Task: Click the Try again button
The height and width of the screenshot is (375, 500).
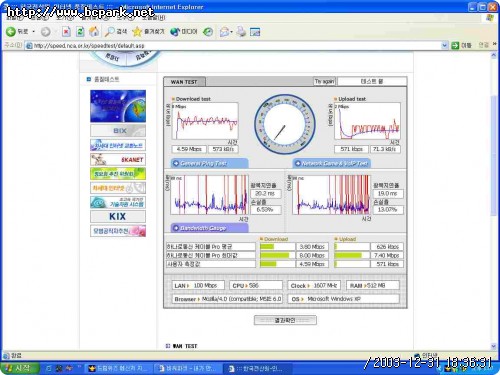Action: click(324, 81)
